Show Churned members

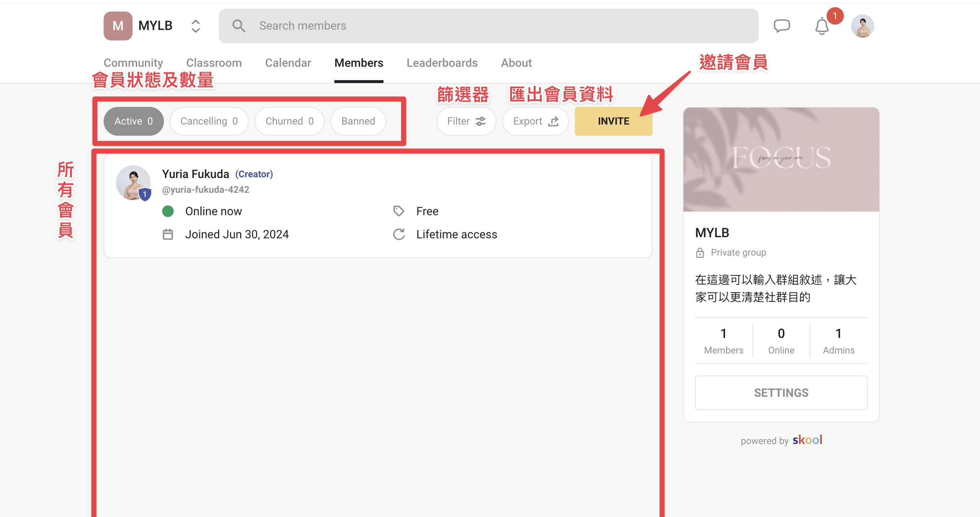tap(289, 121)
